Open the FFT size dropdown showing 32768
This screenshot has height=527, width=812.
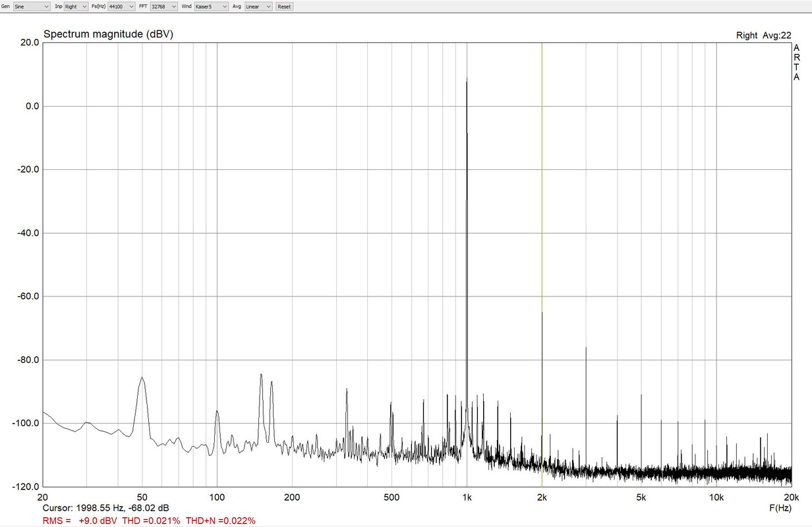tap(163, 6)
